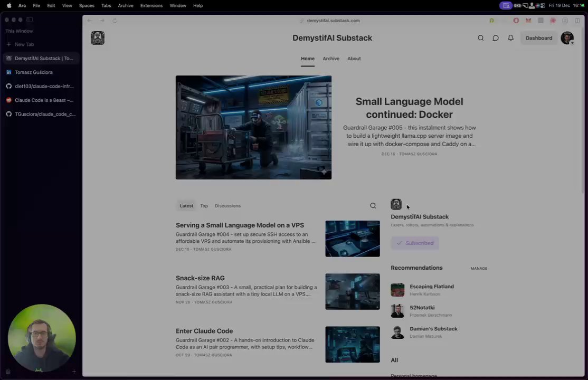Click the orange fox-shaped extension icon
588x380 pixels.
(528, 21)
